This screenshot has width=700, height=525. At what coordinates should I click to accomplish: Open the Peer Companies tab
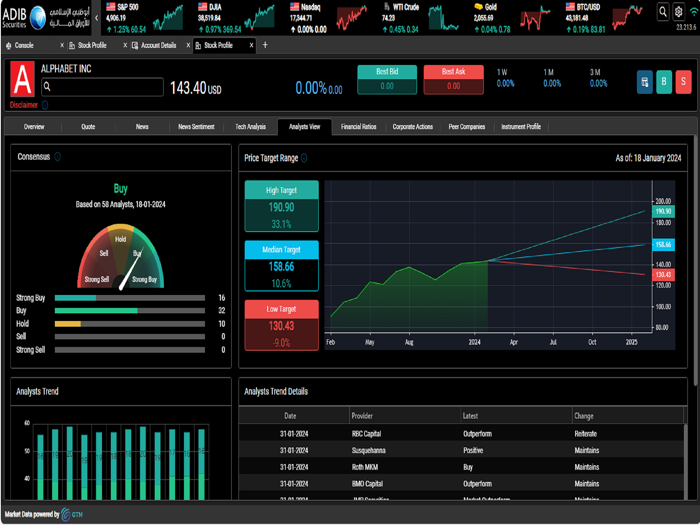(467, 127)
